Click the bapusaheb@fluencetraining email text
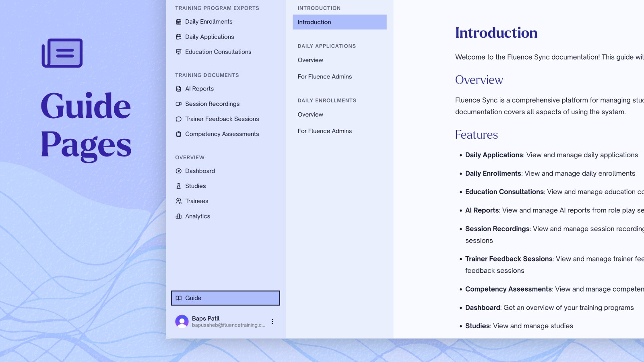The width and height of the screenshot is (644, 362). point(228,325)
